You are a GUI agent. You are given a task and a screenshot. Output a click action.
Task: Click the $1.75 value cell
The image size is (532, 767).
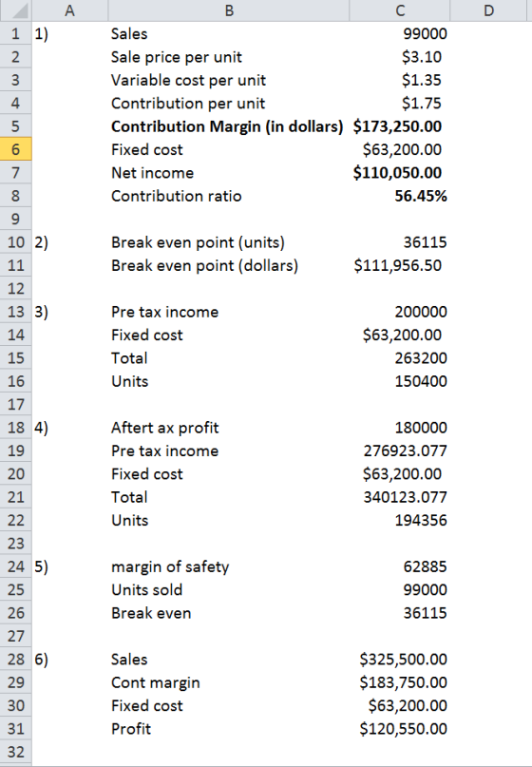tap(400, 104)
